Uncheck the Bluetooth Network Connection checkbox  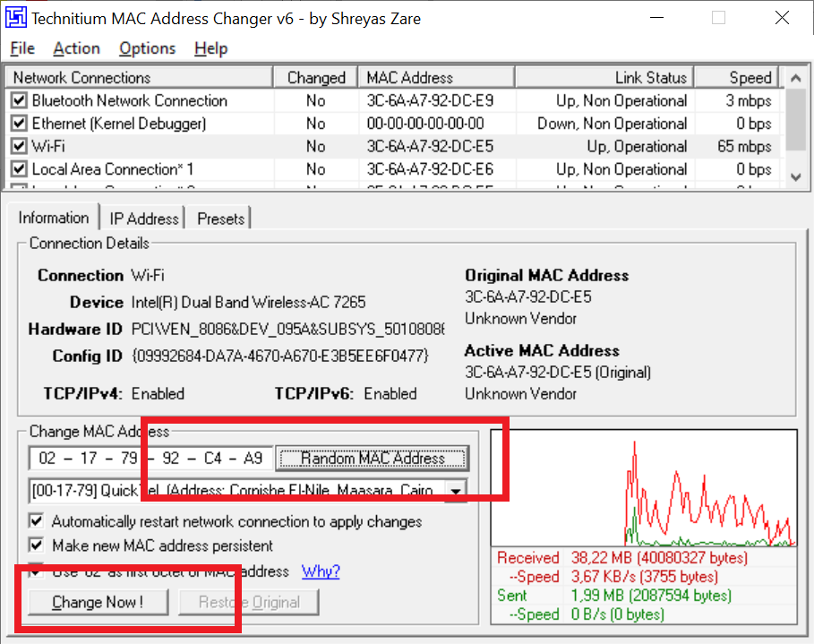point(19,101)
